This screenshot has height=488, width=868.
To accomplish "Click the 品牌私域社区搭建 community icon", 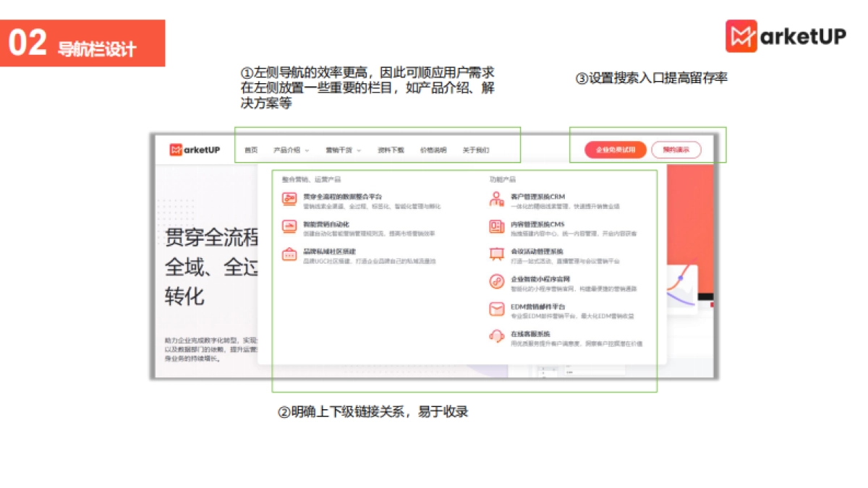I will click(288, 253).
